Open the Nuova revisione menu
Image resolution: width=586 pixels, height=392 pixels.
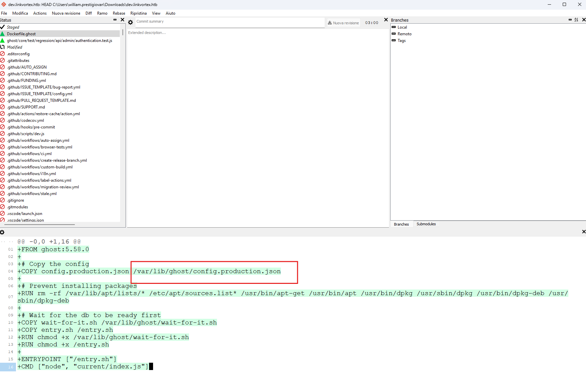pos(66,13)
